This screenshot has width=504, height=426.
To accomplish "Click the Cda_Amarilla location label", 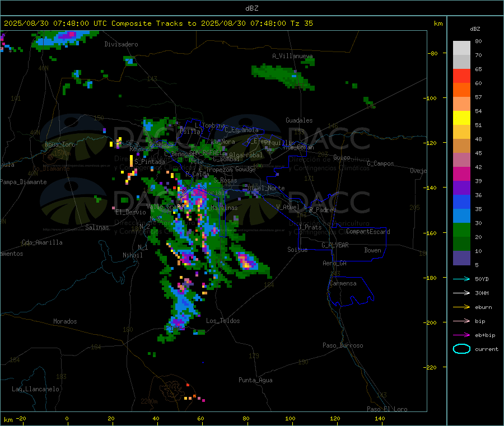I will tap(42, 242).
